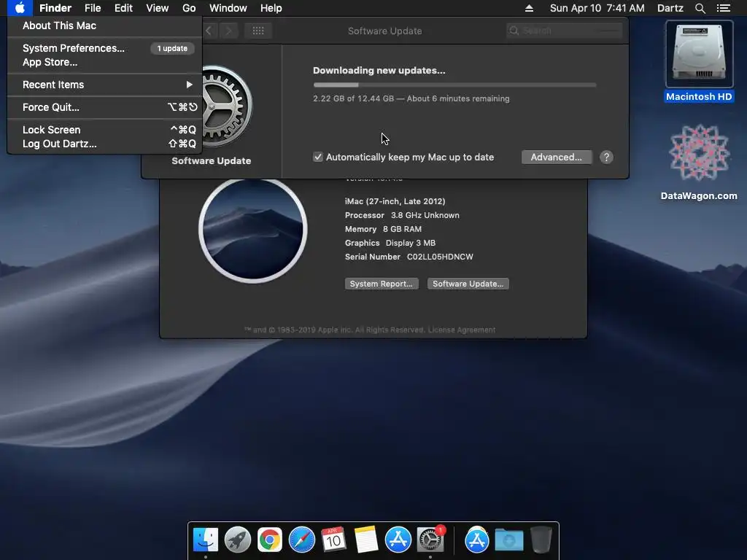Open Notes app in the Dock

366,540
